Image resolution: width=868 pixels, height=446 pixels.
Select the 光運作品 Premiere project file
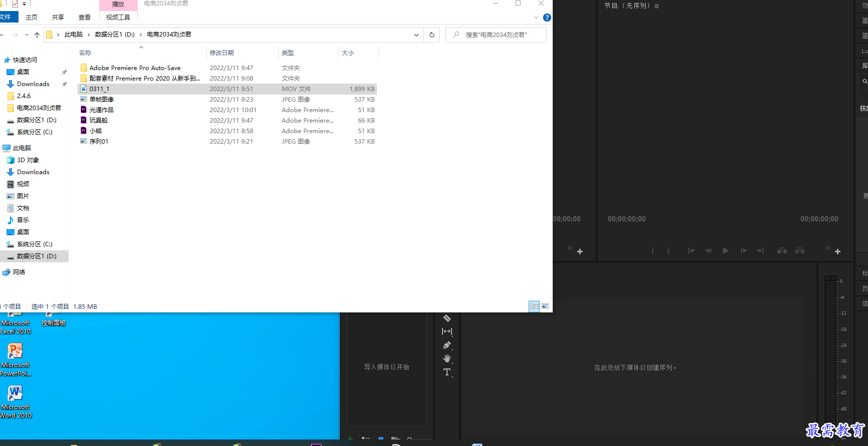pyautogui.click(x=227, y=110)
